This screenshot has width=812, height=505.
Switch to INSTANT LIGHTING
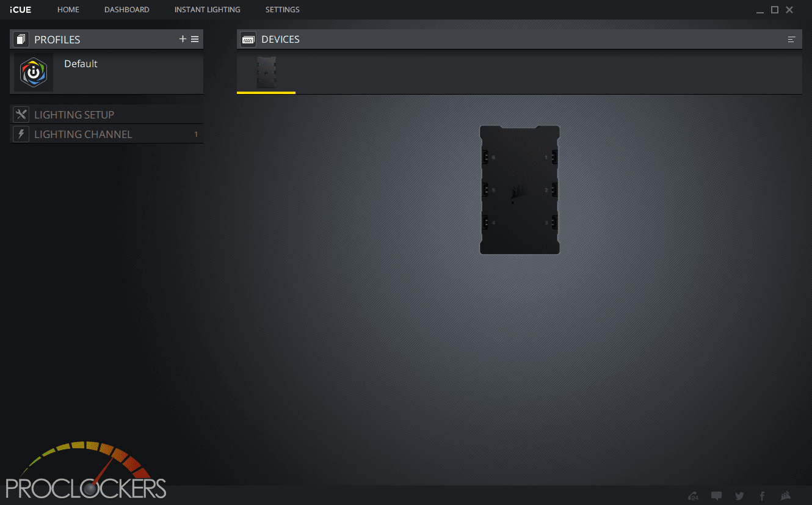click(208, 10)
